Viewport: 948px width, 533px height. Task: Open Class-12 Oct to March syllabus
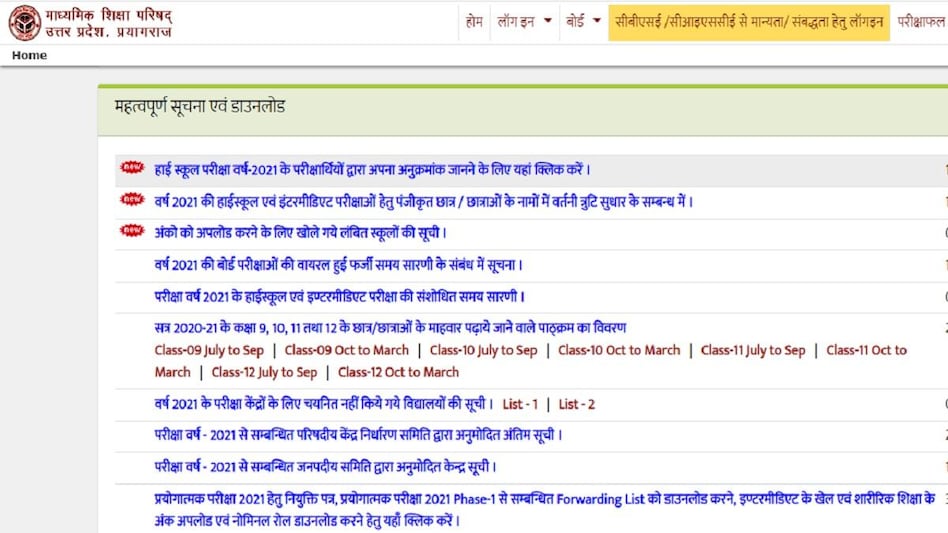click(398, 373)
